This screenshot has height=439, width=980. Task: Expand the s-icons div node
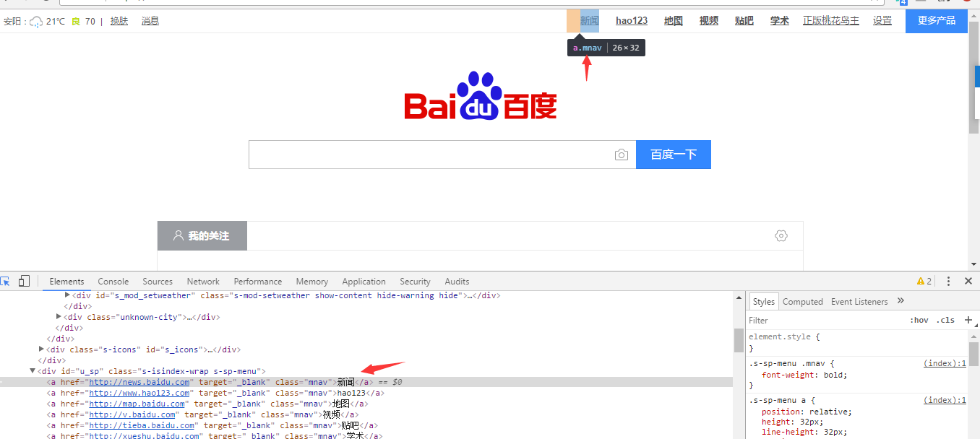pyautogui.click(x=41, y=349)
